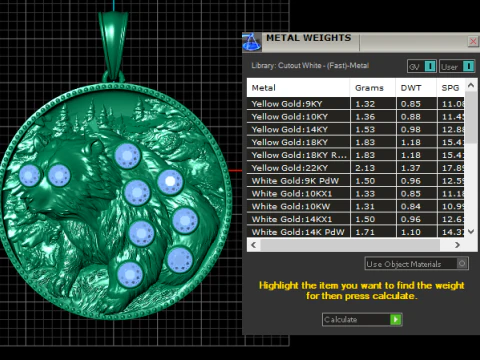Select the White Gold:9K PdW row

(356, 181)
